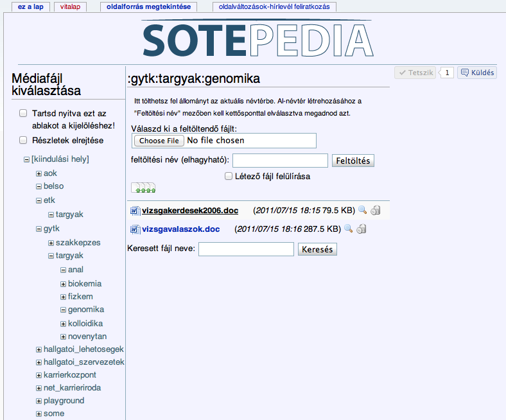Image resolution: width=506 pixels, height=420 pixels.
Task: Click the 'feltöltési név' input field
Action: [280, 161]
